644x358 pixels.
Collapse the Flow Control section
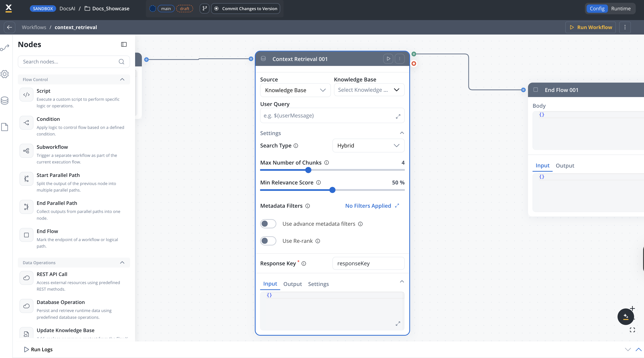(122, 80)
